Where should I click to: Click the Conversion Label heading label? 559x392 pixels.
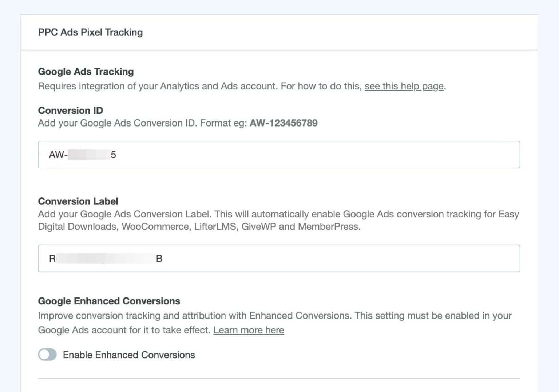coord(78,201)
